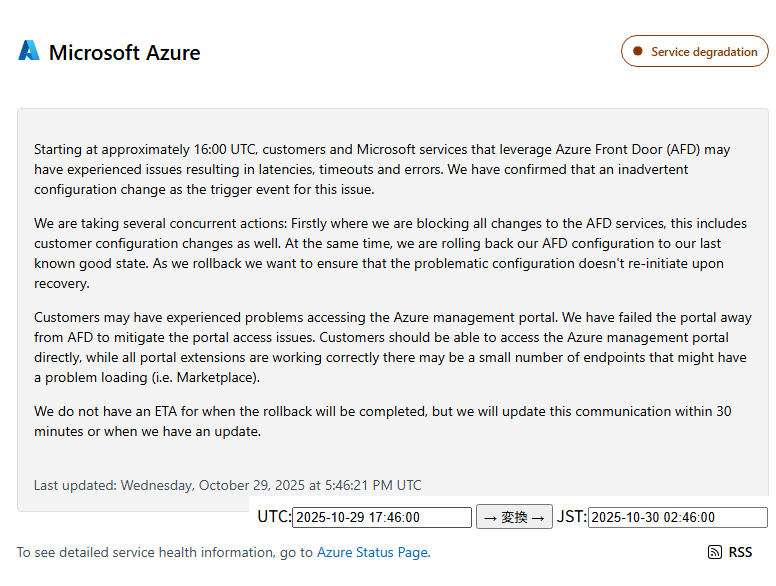Click paragraph starting 'Customers may have experienced problems'

(392, 347)
